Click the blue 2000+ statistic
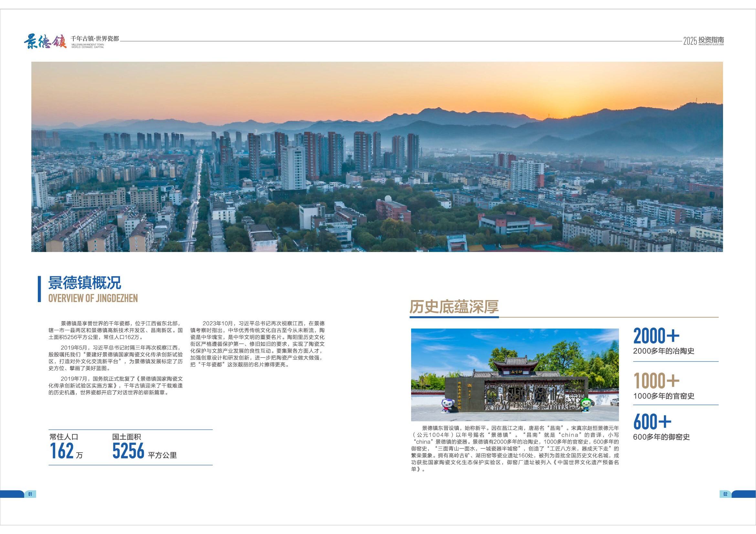 [656, 336]
